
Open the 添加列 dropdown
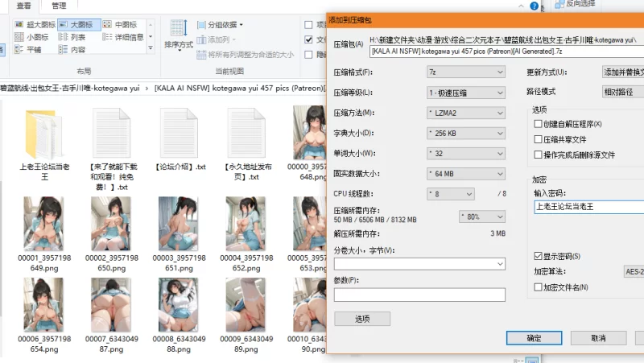click(217, 39)
